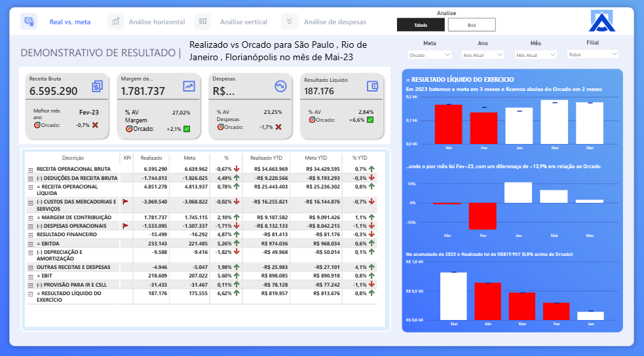Viewport: 644px width, 356px height.
Task: Open the Meta dropdown showing Orcado
Action: click(x=430, y=54)
